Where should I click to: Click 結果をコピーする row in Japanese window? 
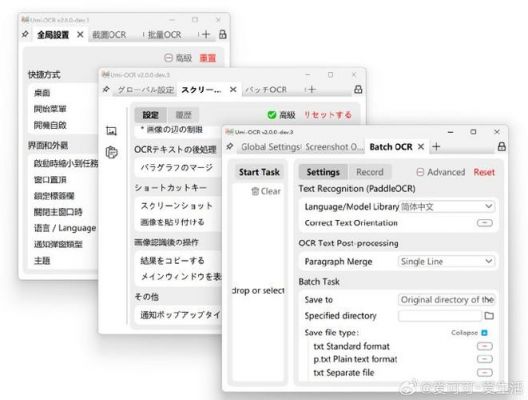coord(172,260)
